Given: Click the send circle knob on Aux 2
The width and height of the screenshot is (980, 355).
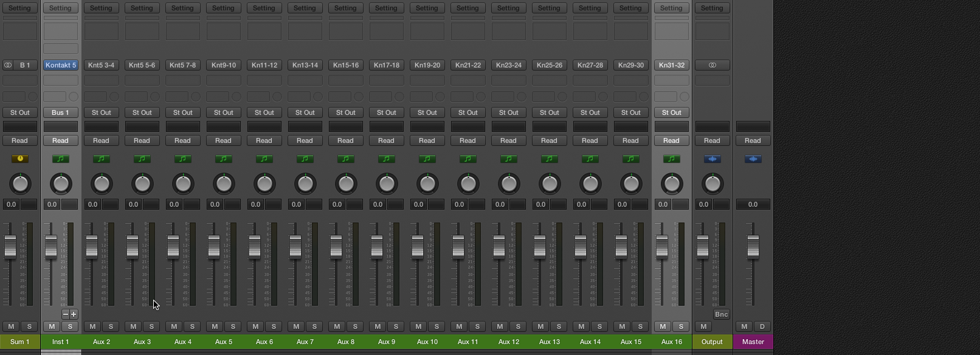Looking at the screenshot, I should pyautogui.click(x=114, y=97).
